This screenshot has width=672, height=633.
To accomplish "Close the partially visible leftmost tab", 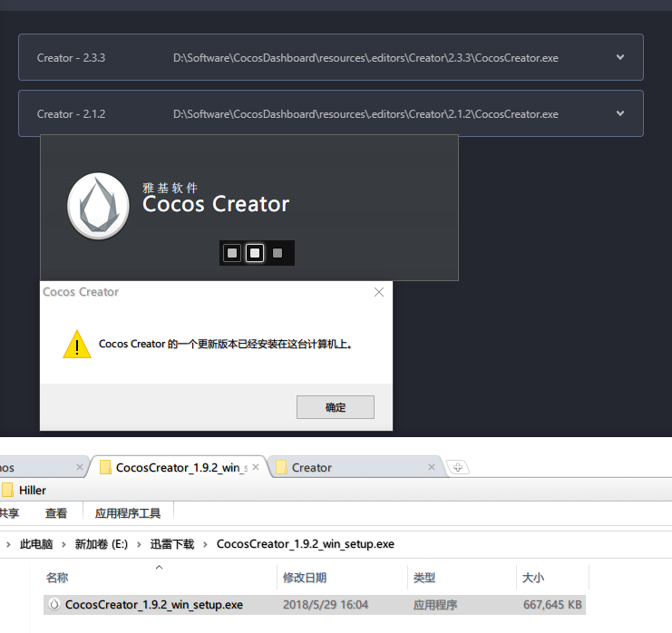I will (x=80, y=467).
